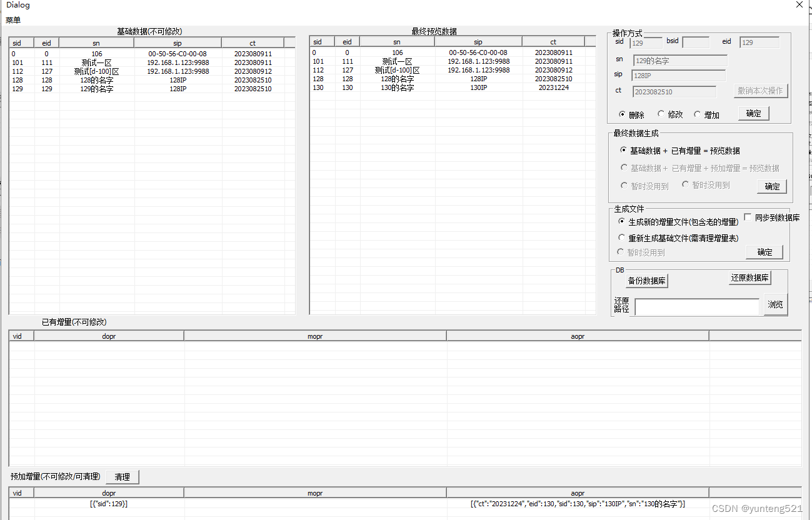Select the 增加 radio option
The width and height of the screenshot is (812, 520).
click(x=707, y=115)
